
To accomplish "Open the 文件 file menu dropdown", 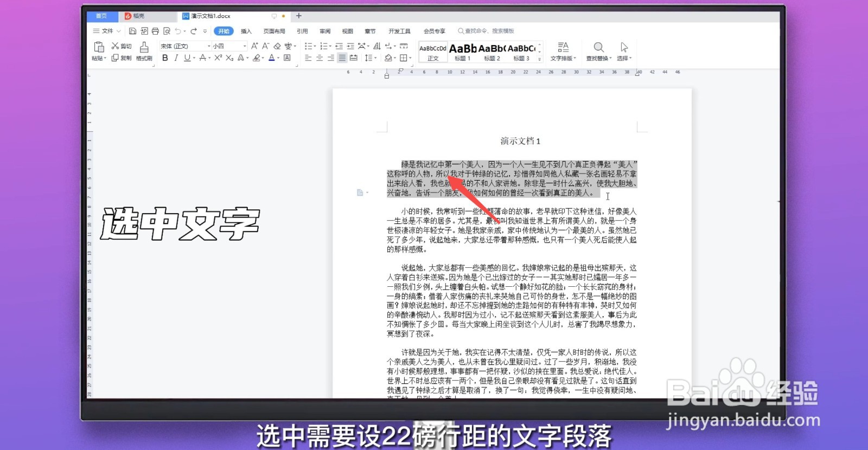I will click(107, 31).
